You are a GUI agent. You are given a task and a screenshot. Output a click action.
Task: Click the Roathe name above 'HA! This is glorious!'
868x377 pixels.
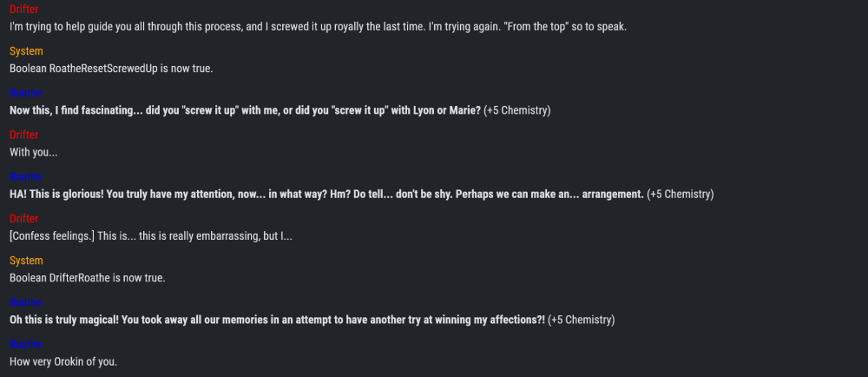point(25,176)
